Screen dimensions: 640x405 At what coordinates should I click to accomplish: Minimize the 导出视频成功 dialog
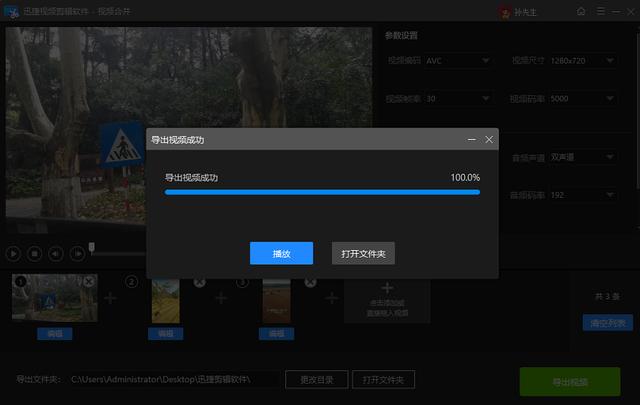coord(472,140)
